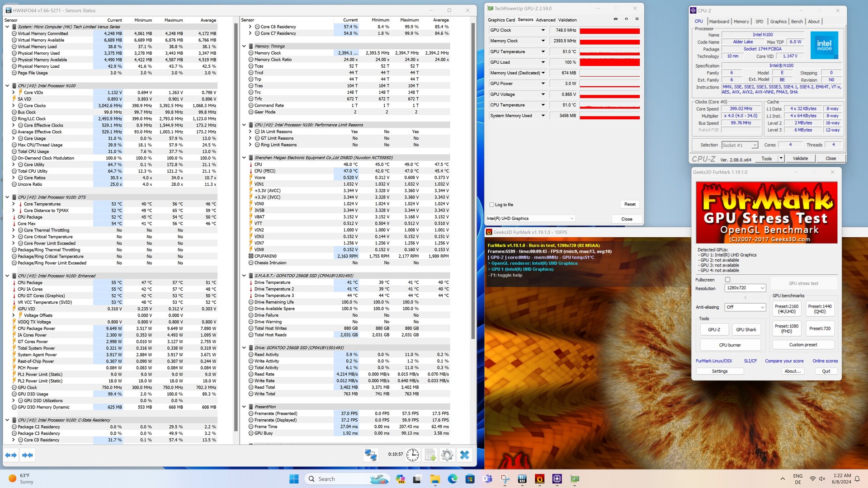This screenshot has width=868, height=488.
Task: Open HWiNFO remote network connection icon
Action: pos(371,455)
